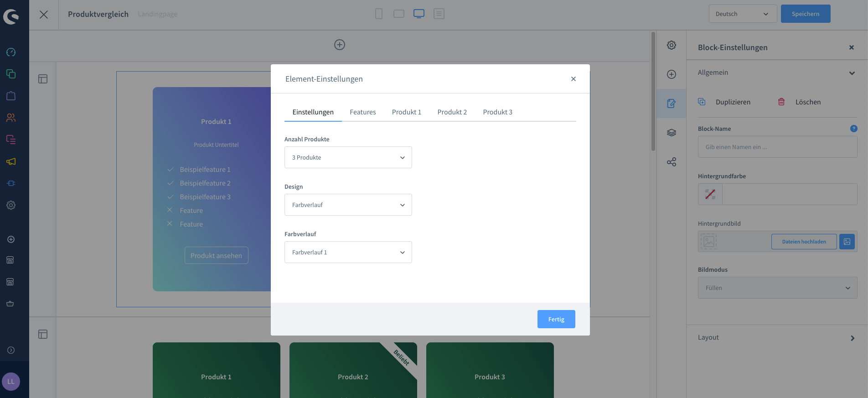Switch to the Einstellungen tab
This screenshot has height=398, width=868.
pos(313,112)
